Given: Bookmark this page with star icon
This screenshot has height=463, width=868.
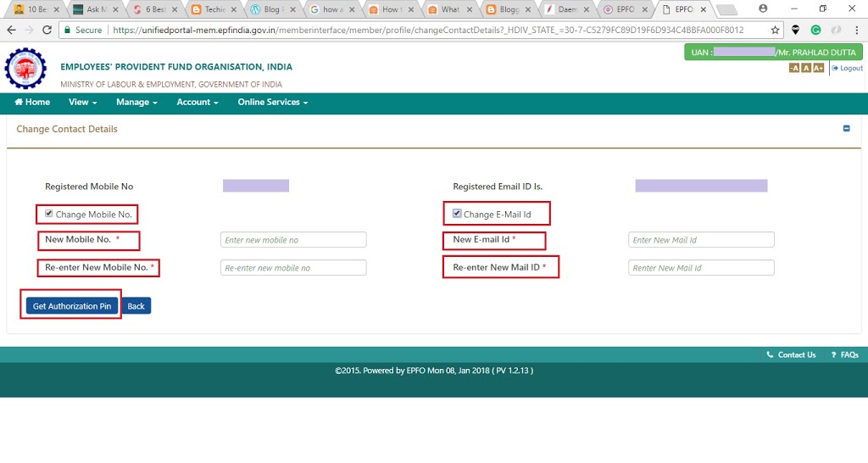Looking at the screenshot, I should click(775, 30).
